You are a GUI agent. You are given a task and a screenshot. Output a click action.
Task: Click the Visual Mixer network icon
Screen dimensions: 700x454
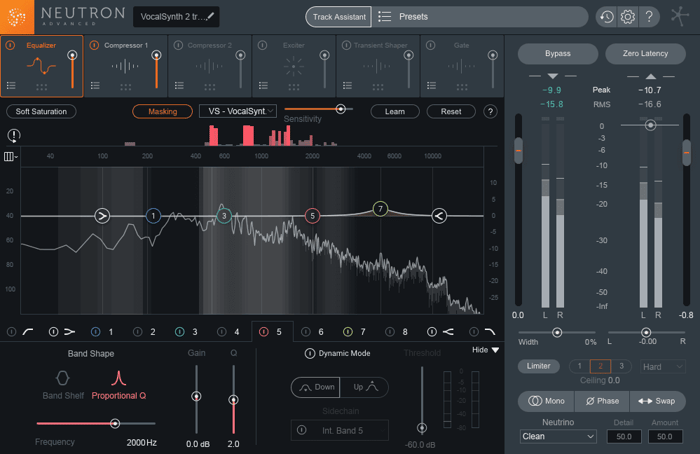pos(679,17)
